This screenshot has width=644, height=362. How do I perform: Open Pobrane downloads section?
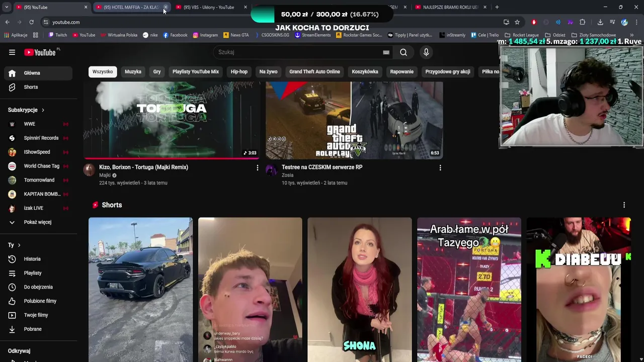click(x=38, y=329)
